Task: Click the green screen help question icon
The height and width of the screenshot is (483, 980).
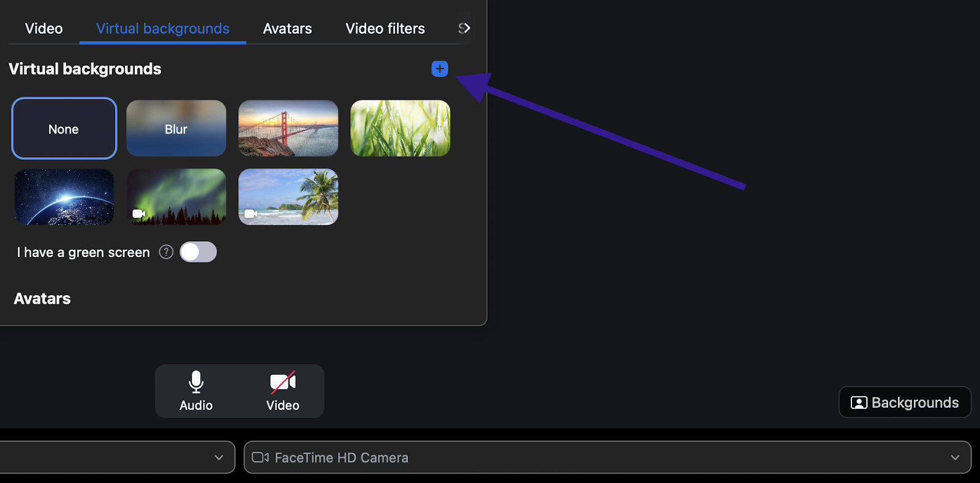Action: coord(166,252)
